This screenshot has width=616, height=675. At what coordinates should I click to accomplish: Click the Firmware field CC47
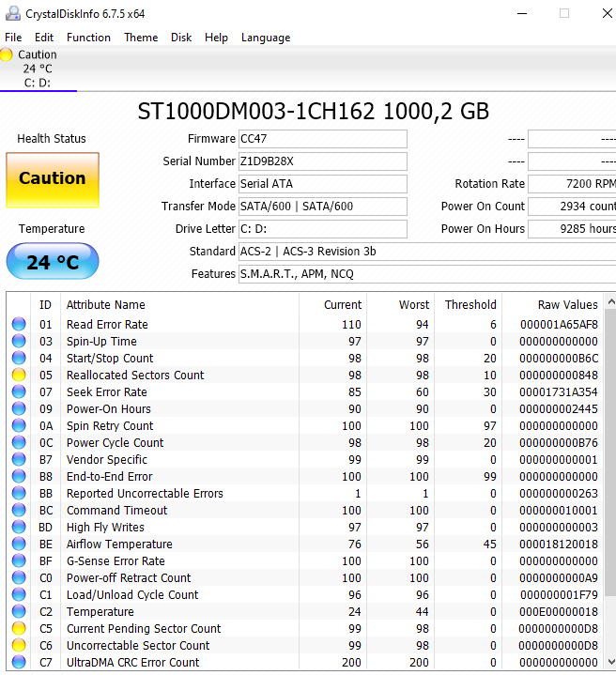pyautogui.click(x=323, y=139)
